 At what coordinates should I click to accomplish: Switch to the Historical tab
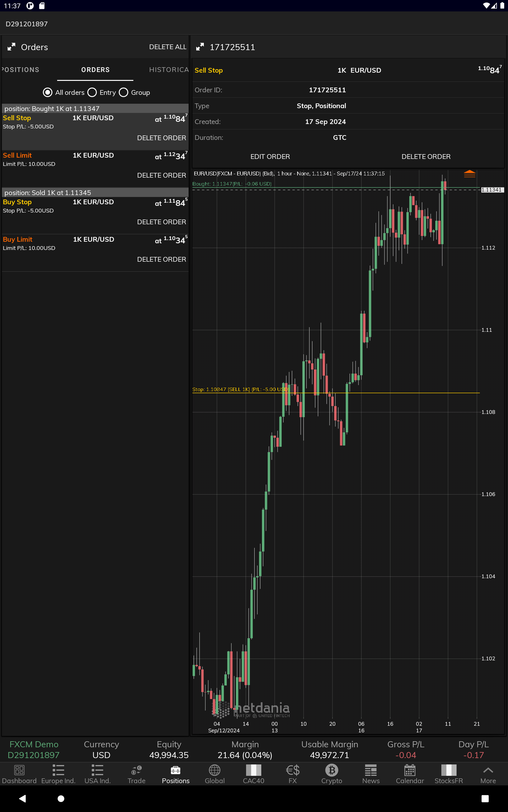169,70
